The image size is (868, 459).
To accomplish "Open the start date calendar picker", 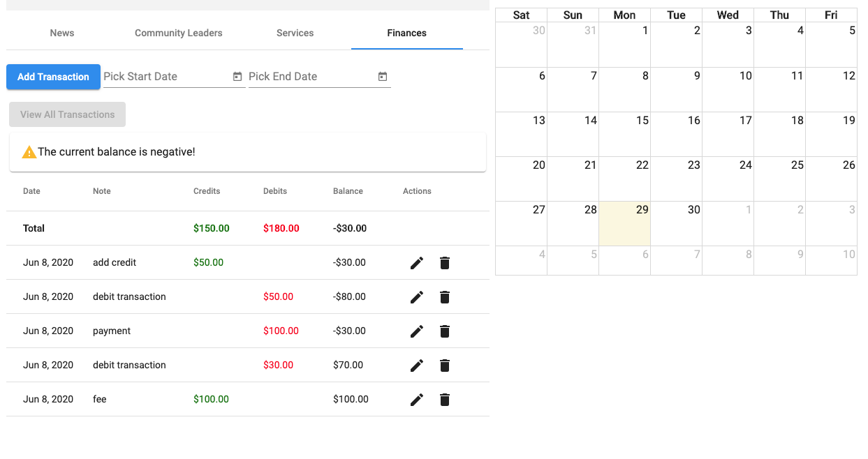I will coord(237,77).
